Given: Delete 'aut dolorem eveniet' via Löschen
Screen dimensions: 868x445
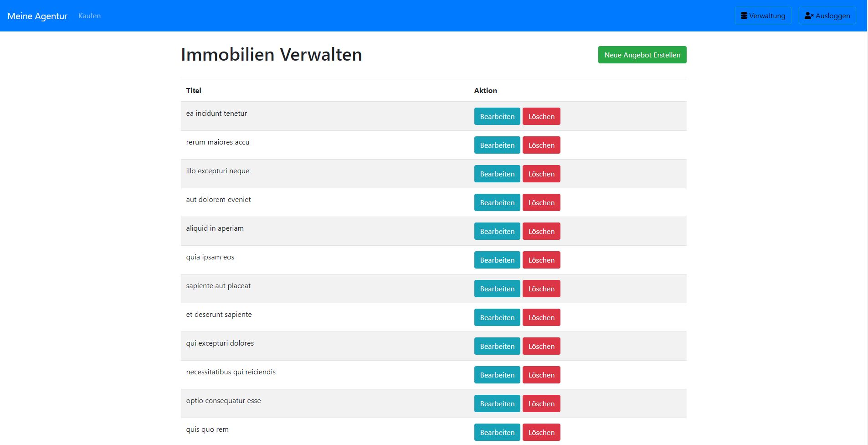Looking at the screenshot, I should point(541,202).
